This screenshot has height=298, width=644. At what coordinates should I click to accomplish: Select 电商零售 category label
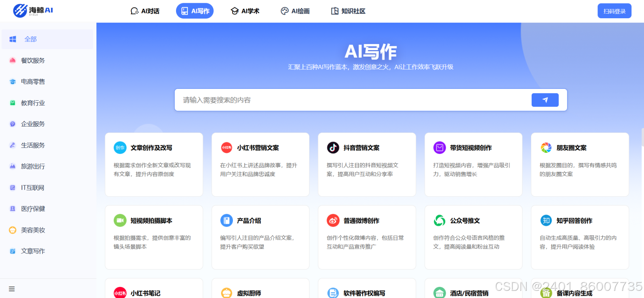coord(33,82)
